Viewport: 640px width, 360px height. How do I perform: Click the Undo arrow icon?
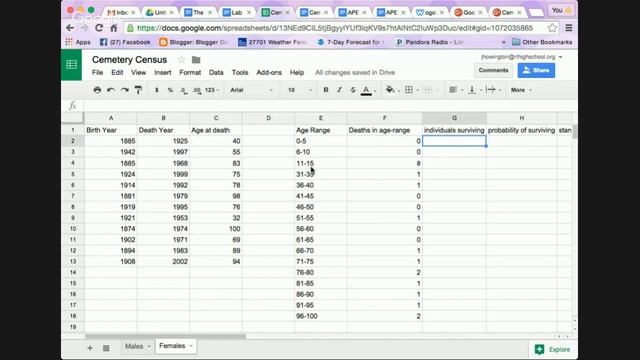coord(111,90)
